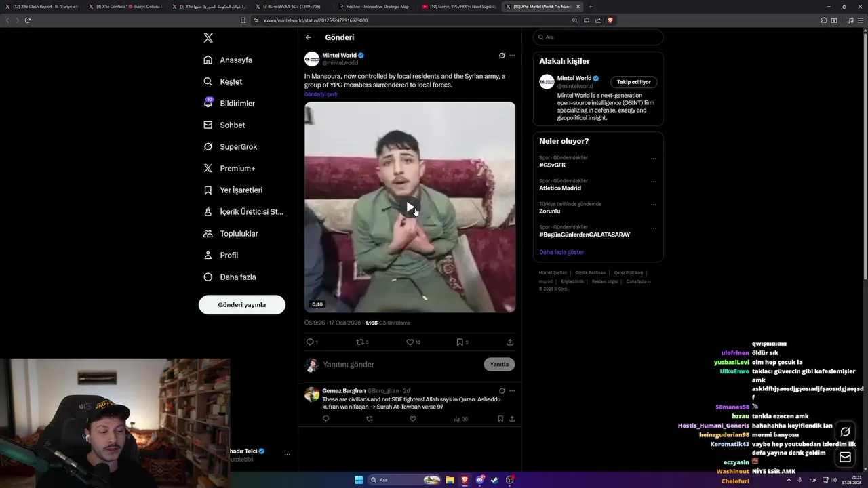
Task: Switch to X'te Clash Report TR tab
Action: (x=42, y=7)
